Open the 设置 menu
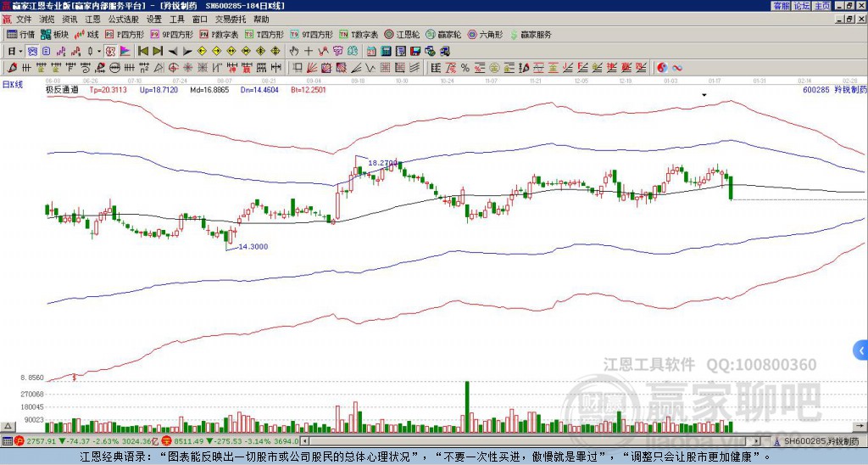This screenshot has width=868, height=465. tap(154, 20)
